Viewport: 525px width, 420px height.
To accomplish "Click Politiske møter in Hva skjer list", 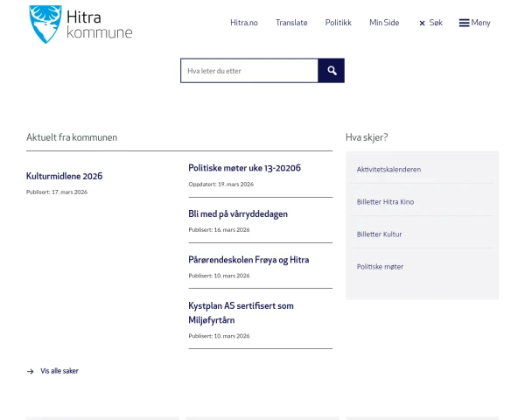I will pos(380,266).
